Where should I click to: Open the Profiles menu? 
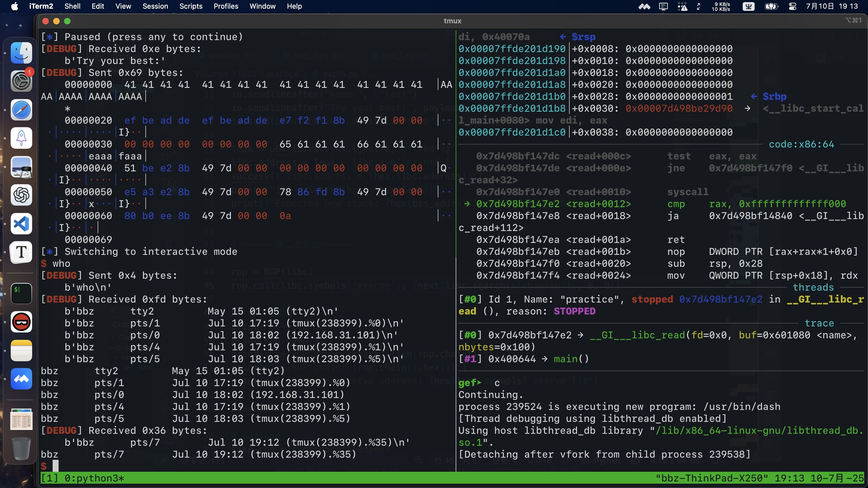tap(226, 7)
